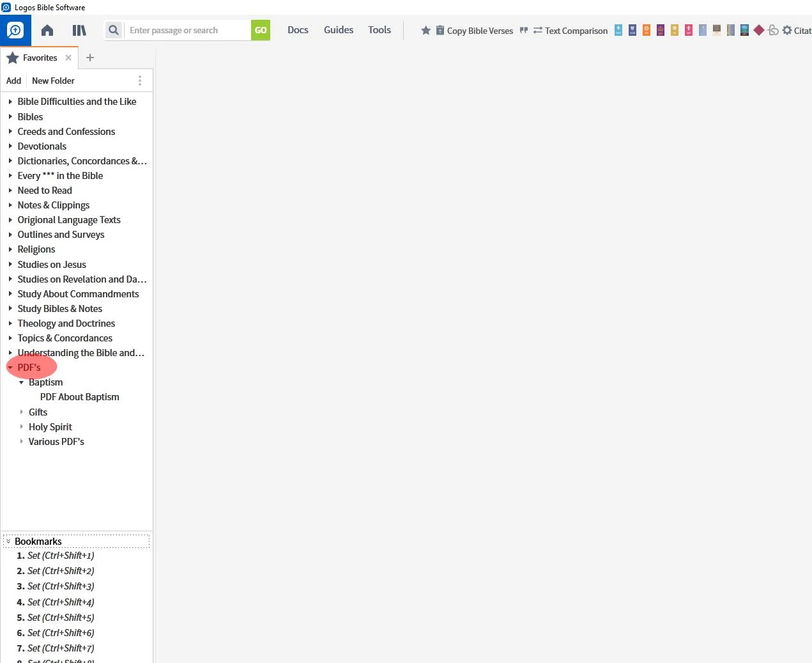
Task: Open the pink book shortcut
Action: point(689,30)
